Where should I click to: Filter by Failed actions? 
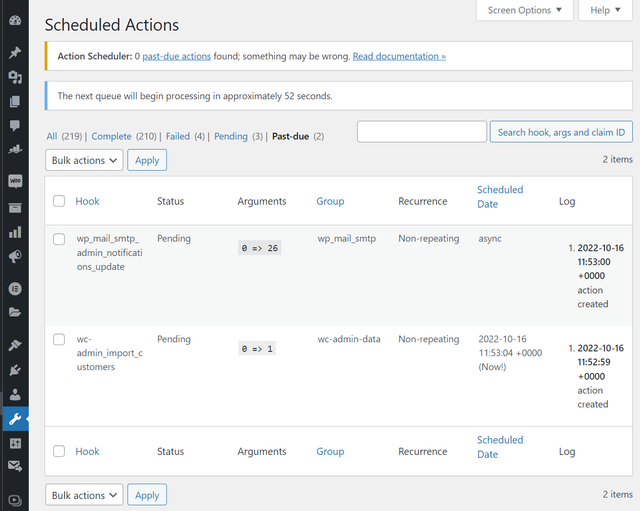pyautogui.click(x=178, y=136)
